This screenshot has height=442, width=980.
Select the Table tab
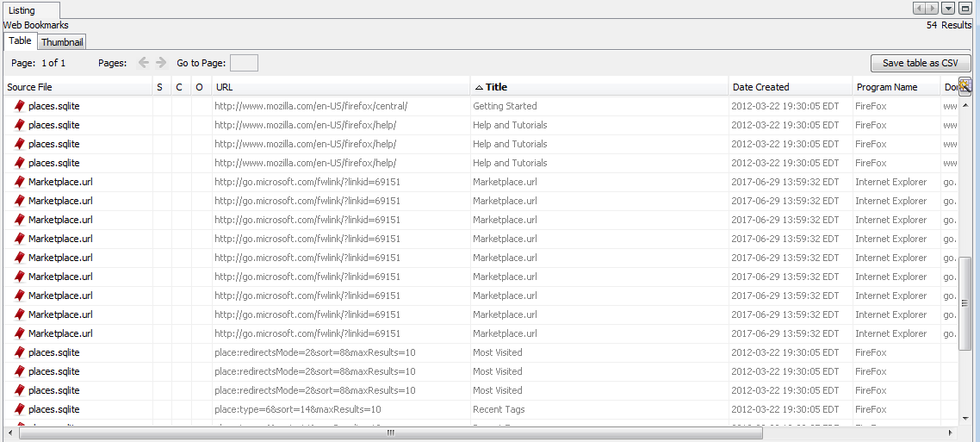click(x=20, y=41)
